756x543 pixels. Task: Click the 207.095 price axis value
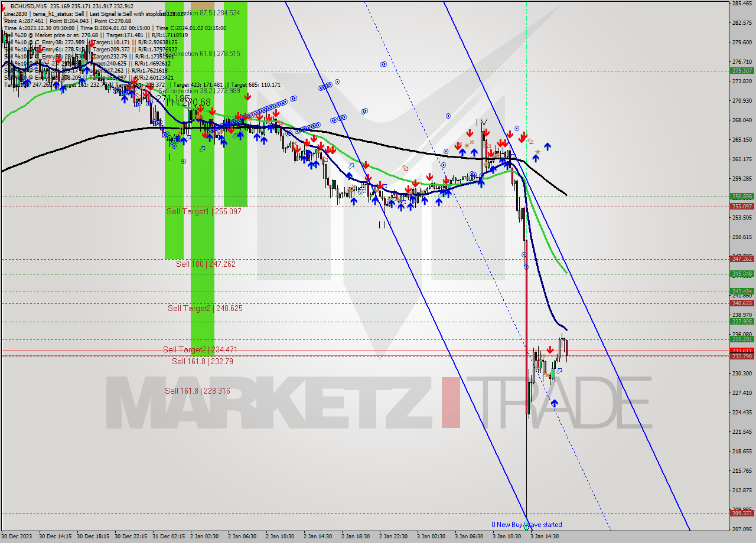pyautogui.click(x=742, y=529)
